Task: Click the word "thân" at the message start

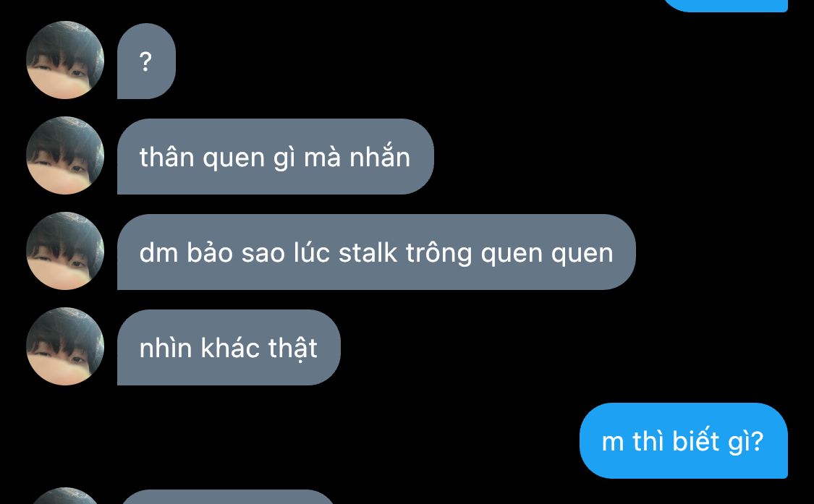Action: point(166,157)
